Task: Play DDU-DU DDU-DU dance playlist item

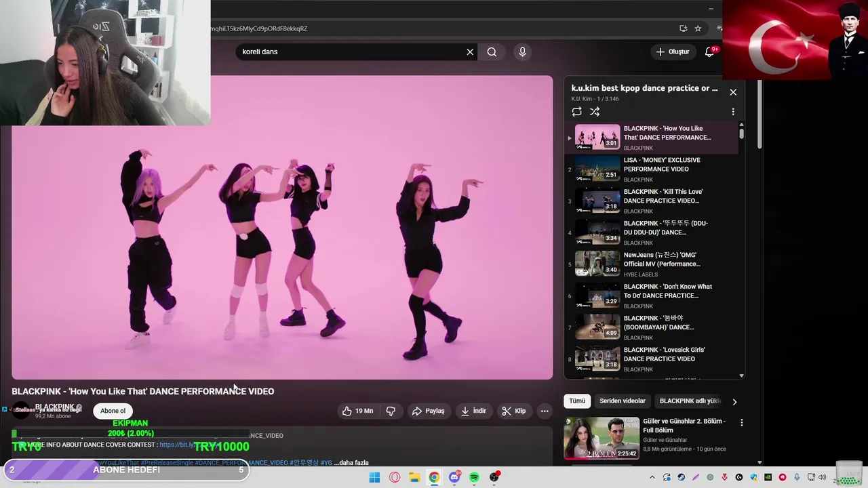Action: (x=651, y=233)
